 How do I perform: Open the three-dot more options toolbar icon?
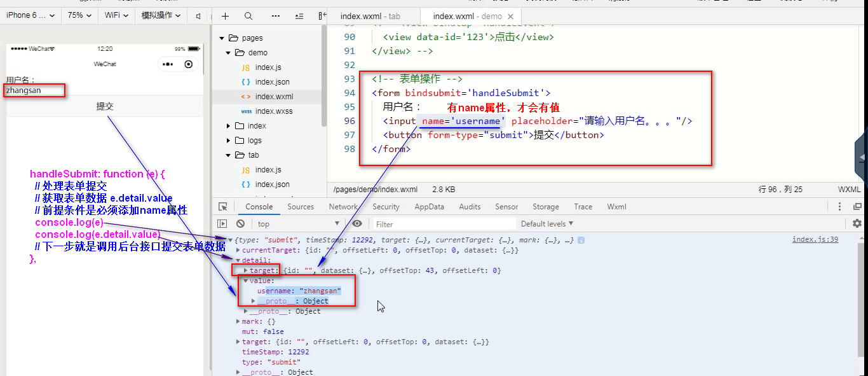pyautogui.click(x=275, y=15)
